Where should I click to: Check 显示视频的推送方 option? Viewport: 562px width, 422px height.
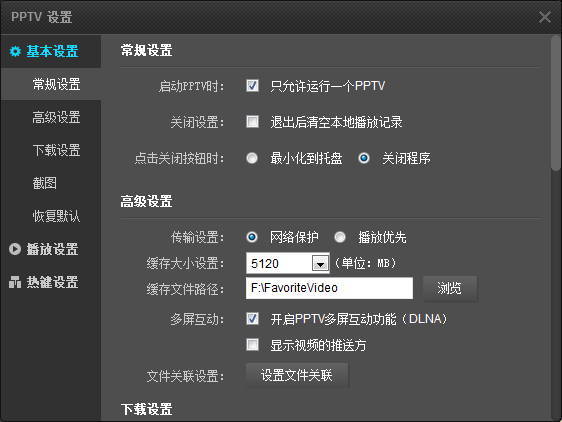[252, 345]
